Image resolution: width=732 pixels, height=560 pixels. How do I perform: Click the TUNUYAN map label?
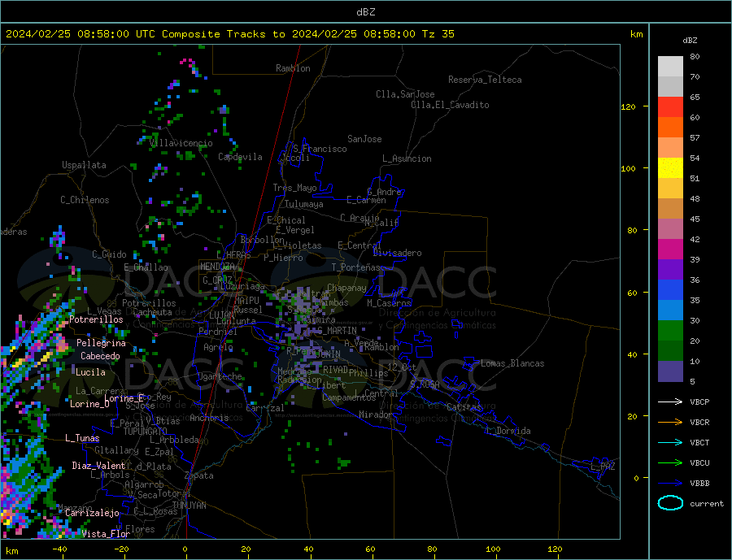click(189, 505)
